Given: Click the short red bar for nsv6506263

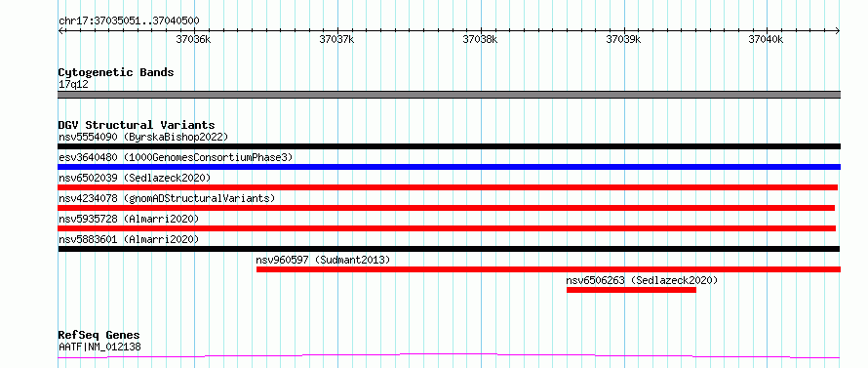Looking at the screenshot, I should click(x=631, y=290).
